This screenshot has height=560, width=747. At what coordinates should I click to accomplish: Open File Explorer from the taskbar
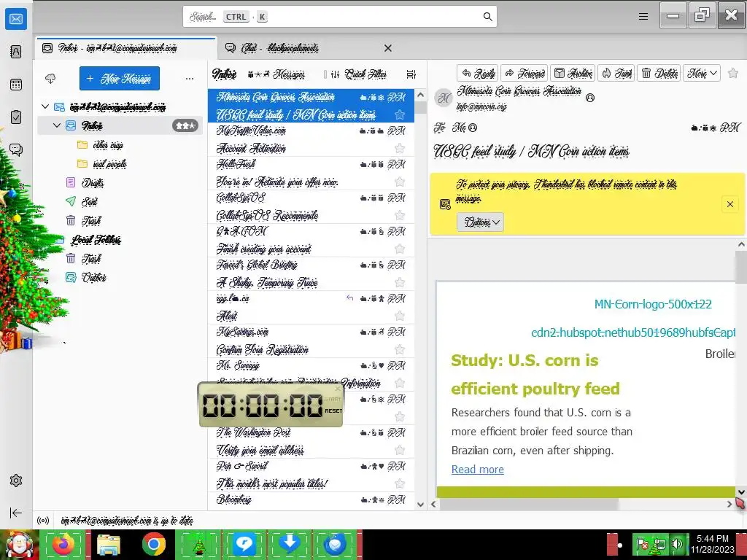pyautogui.click(x=109, y=544)
